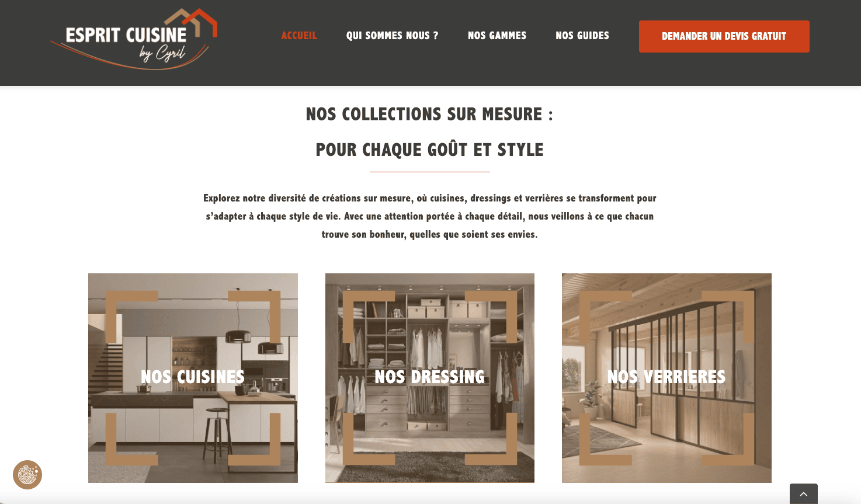861x504 pixels.
Task: Click the Nos Verrieres title text
Action: pos(666,377)
